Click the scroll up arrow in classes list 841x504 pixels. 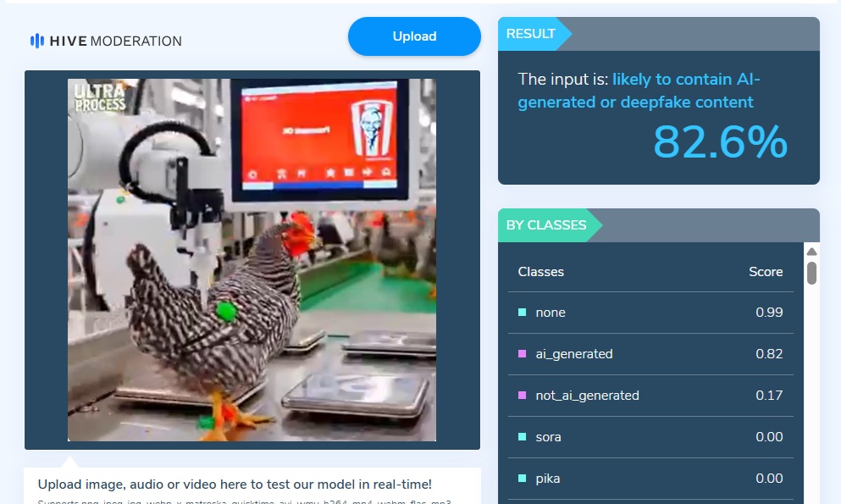[811, 252]
